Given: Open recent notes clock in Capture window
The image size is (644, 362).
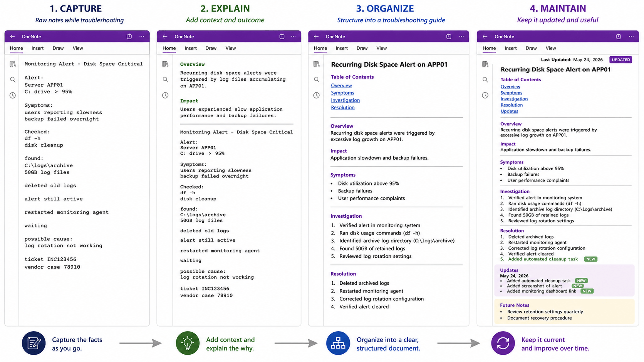Looking at the screenshot, I should click(13, 95).
